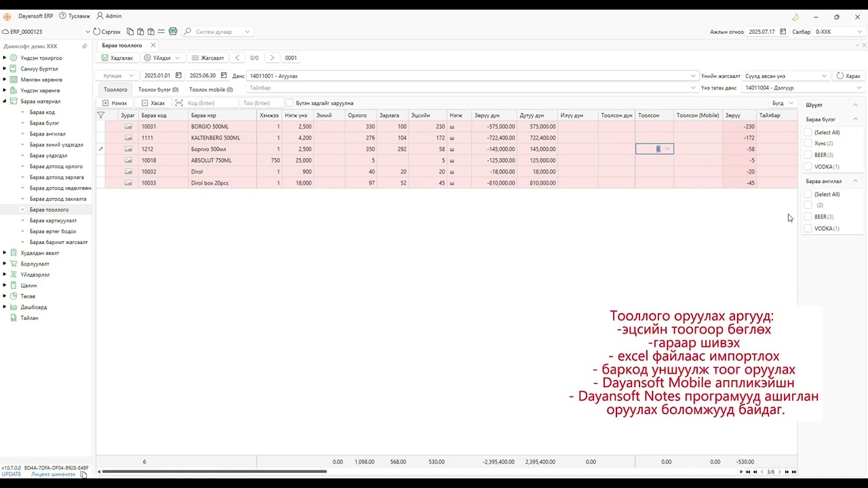This screenshot has width=868, height=488.
Task: Click the barcode scan icon near Код field
Action: coord(179,103)
